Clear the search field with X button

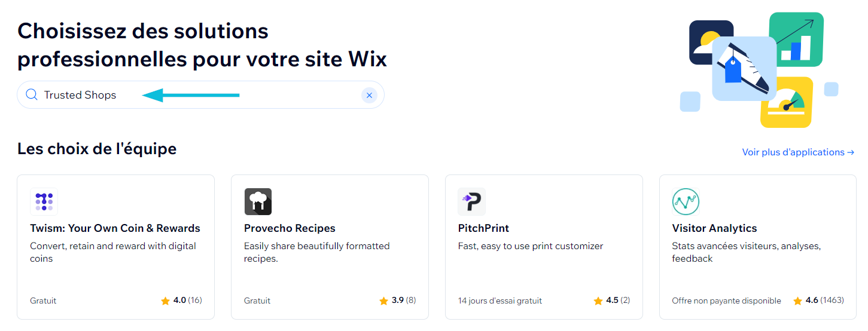pos(369,95)
